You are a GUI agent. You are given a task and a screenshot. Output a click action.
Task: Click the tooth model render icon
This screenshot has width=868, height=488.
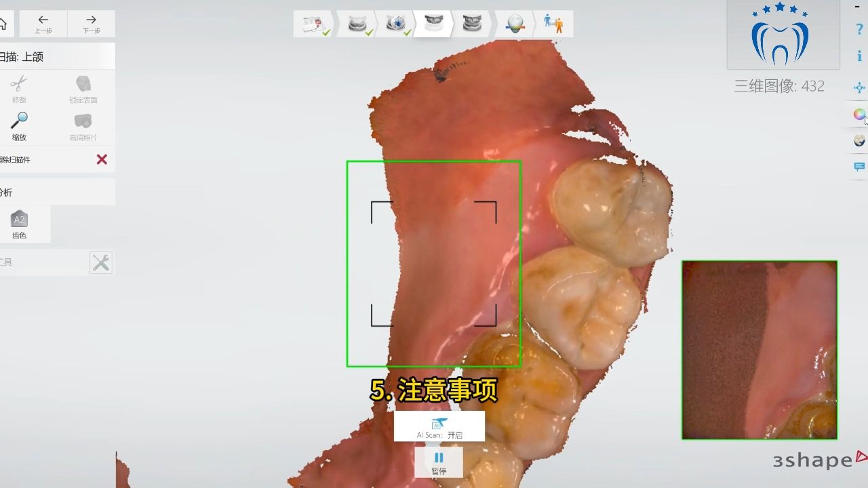coord(859,140)
